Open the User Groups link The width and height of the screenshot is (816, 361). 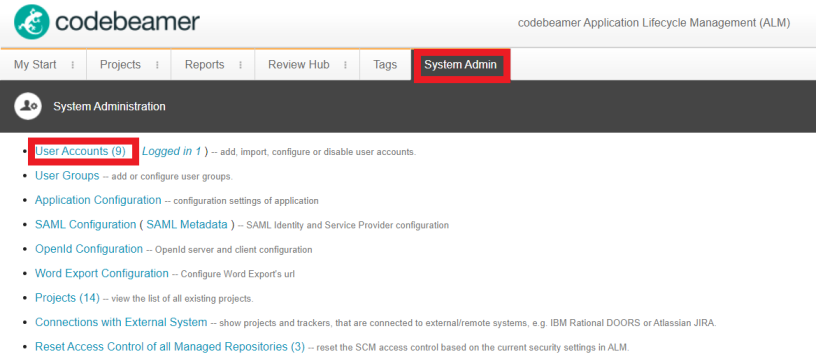pyautogui.click(x=67, y=176)
